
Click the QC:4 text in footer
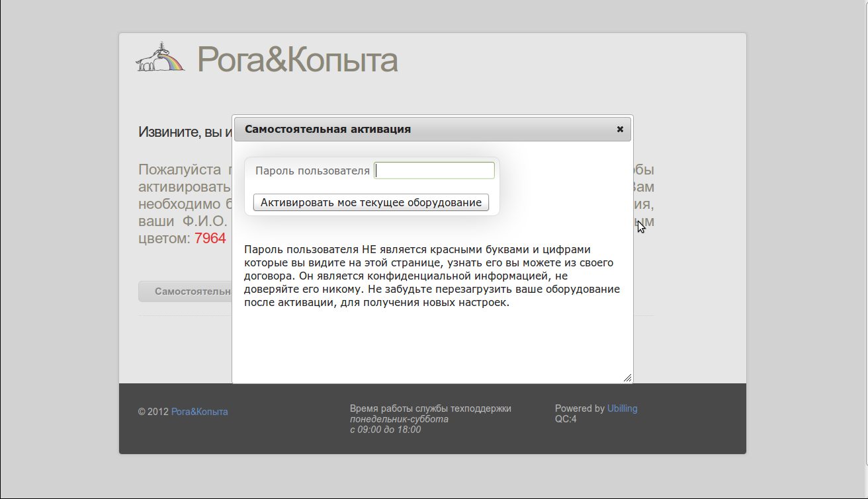(x=566, y=419)
